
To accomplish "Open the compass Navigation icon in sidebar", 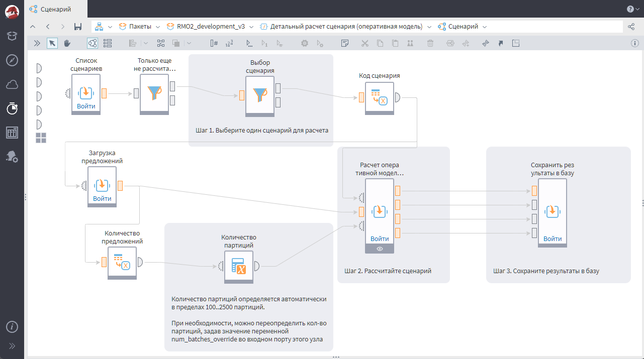I will (12, 60).
